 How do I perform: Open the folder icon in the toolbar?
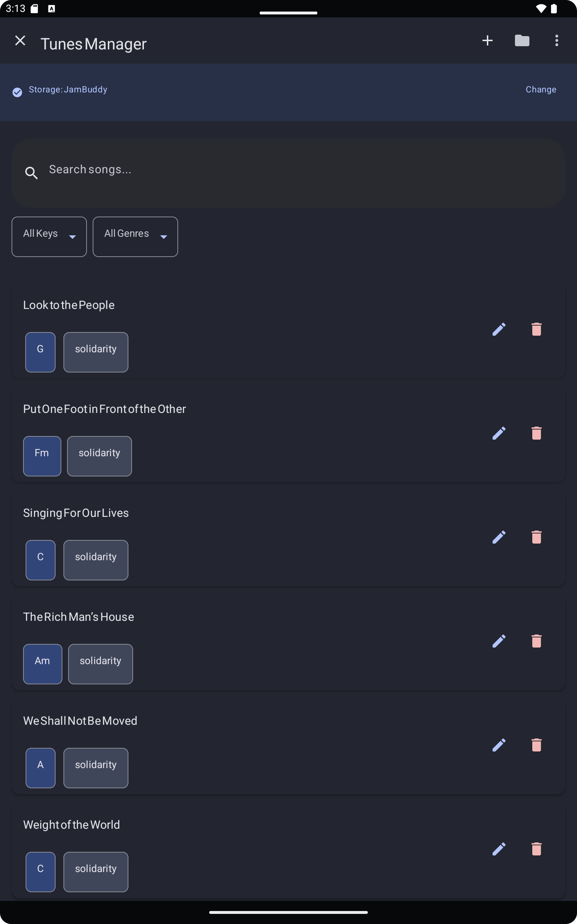tap(522, 40)
